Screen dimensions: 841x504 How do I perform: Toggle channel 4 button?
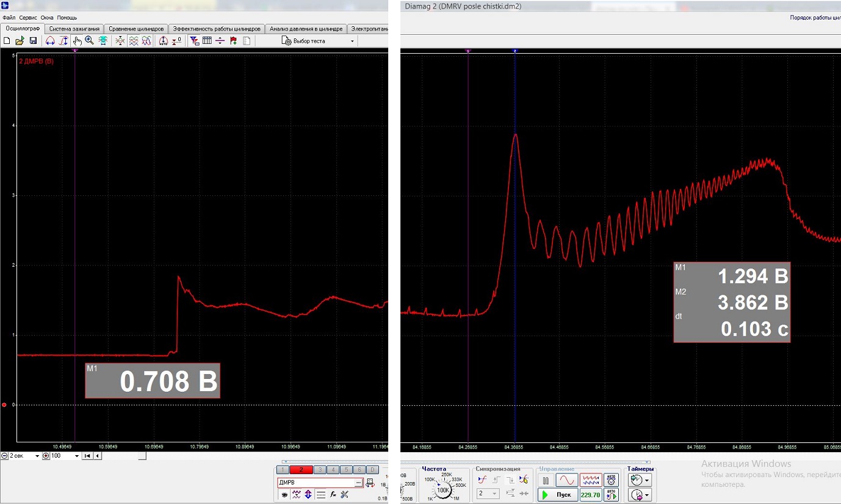(x=333, y=470)
